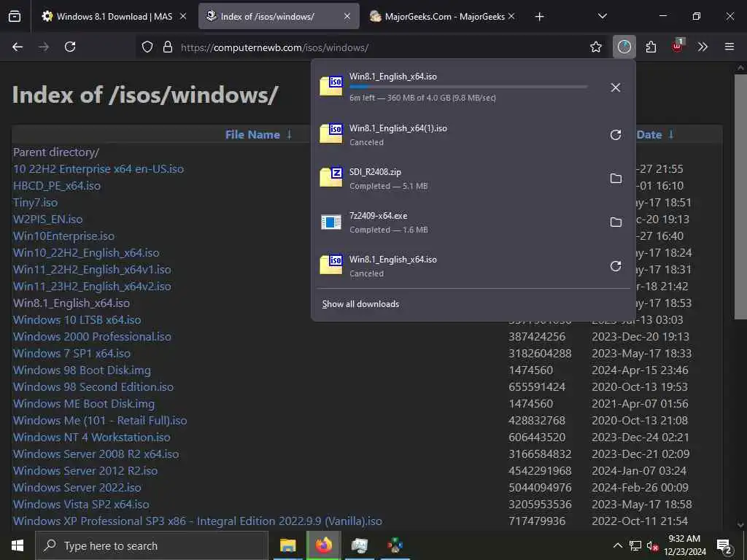Show more tools overflow chevrons
The width and height of the screenshot is (747, 560).
(703, 47)
